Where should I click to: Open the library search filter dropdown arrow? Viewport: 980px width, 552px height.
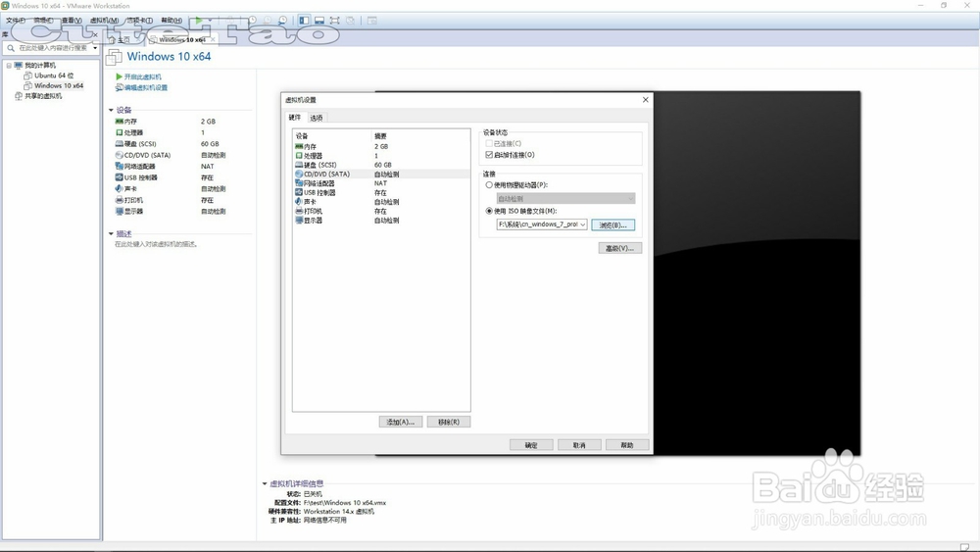(95, 48)
